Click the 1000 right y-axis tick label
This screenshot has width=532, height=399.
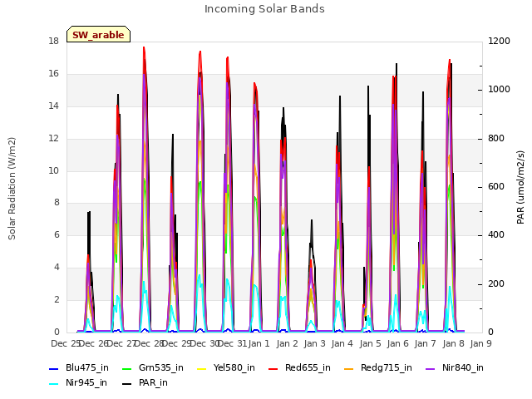click(499, 89)
